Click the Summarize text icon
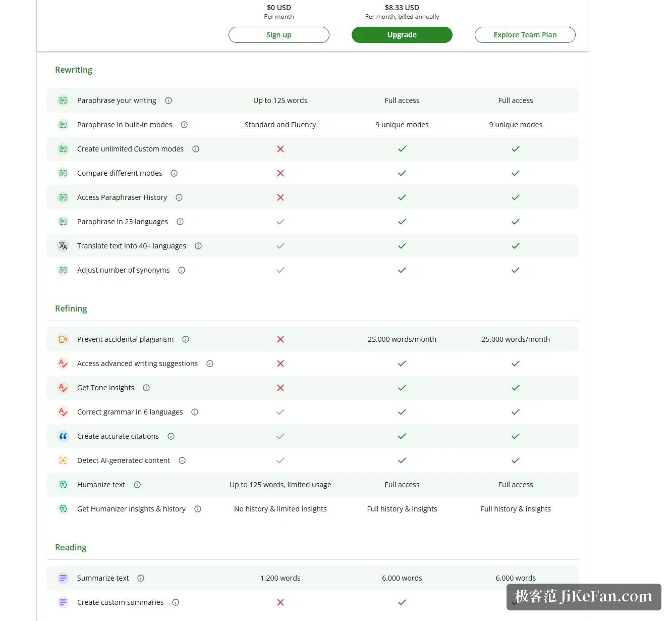Image resolution: width=672 pixels, height=621 pixels. coord(63,578)
